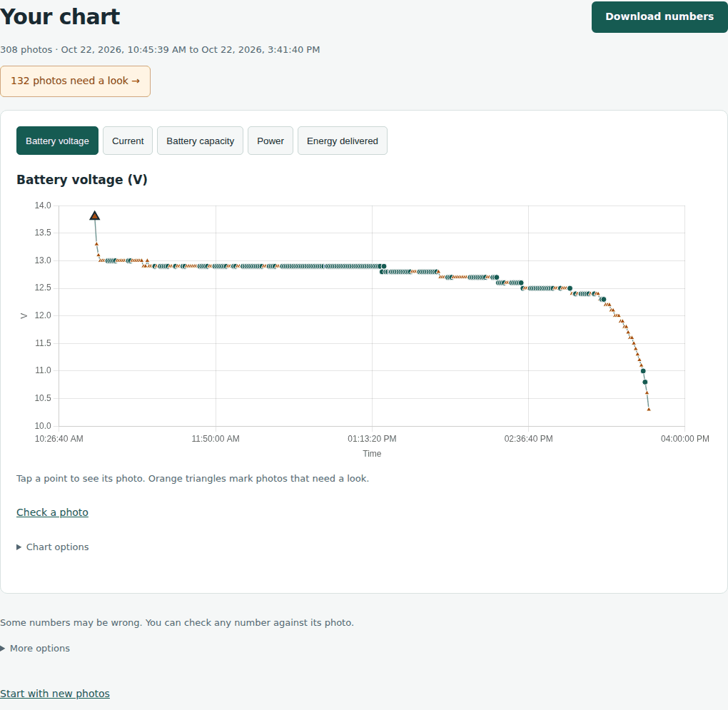Click the Download numbers button

[x=659, y=16]
